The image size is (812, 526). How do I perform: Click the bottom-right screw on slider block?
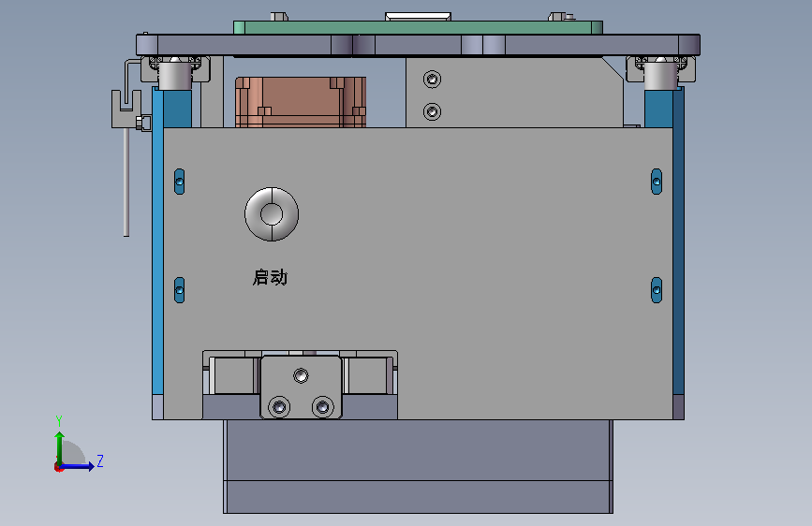(322, 407)
